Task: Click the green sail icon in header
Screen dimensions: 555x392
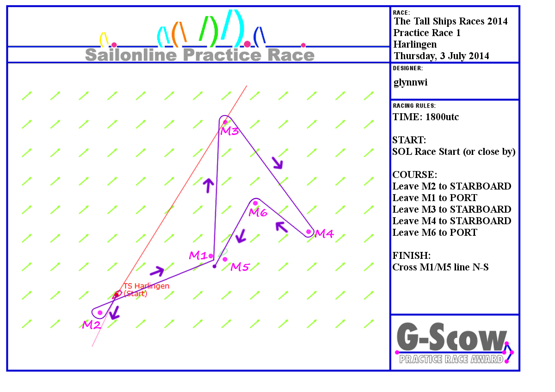Action: 209,31
